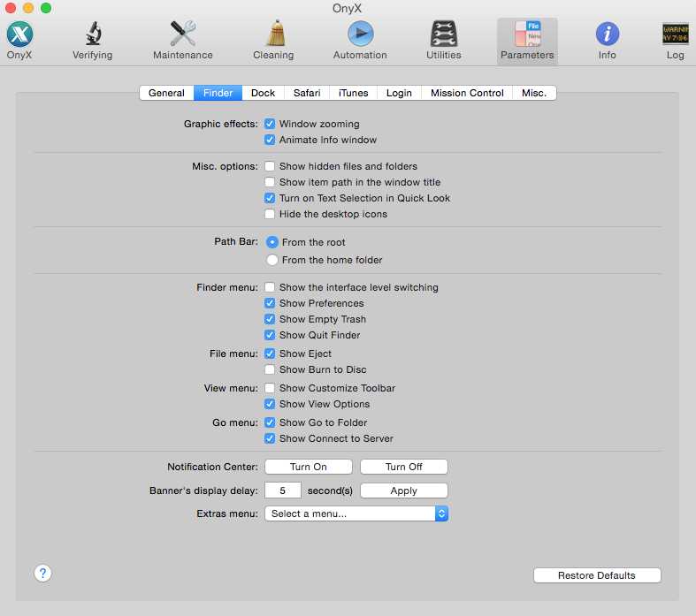Toggle Show Go to Folder

(270, 422)
